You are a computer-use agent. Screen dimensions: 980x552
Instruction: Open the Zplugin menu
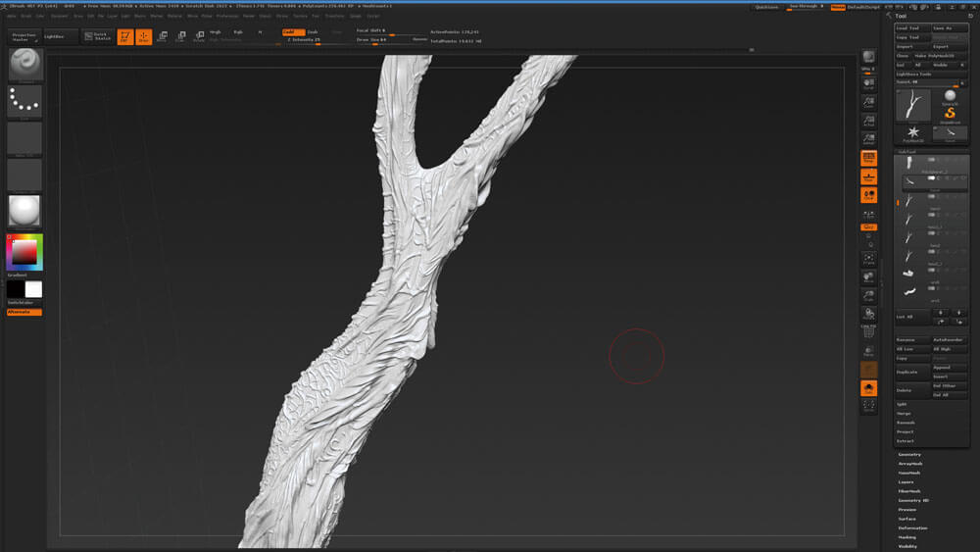pos(356,17)
